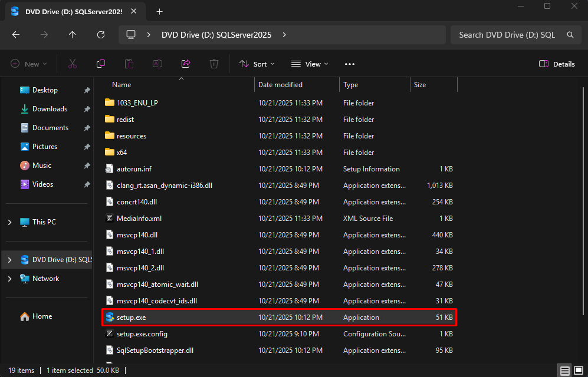588x377 pixels.
Task: Expand the This PC tree node
Action: (x=10, y=222)
